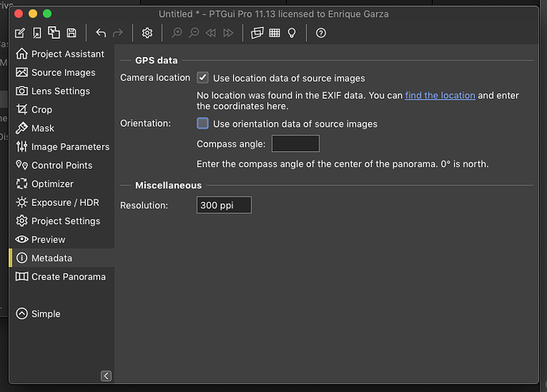547x392 pixels.
Task: Open the Create Panorama tab
Action: [67, 276]
